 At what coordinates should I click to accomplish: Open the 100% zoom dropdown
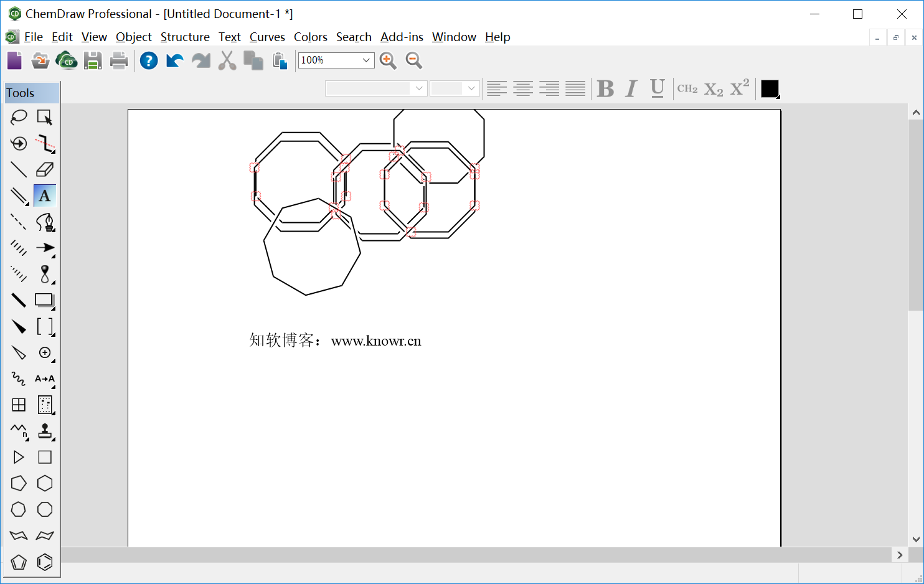tap(366, 60)
